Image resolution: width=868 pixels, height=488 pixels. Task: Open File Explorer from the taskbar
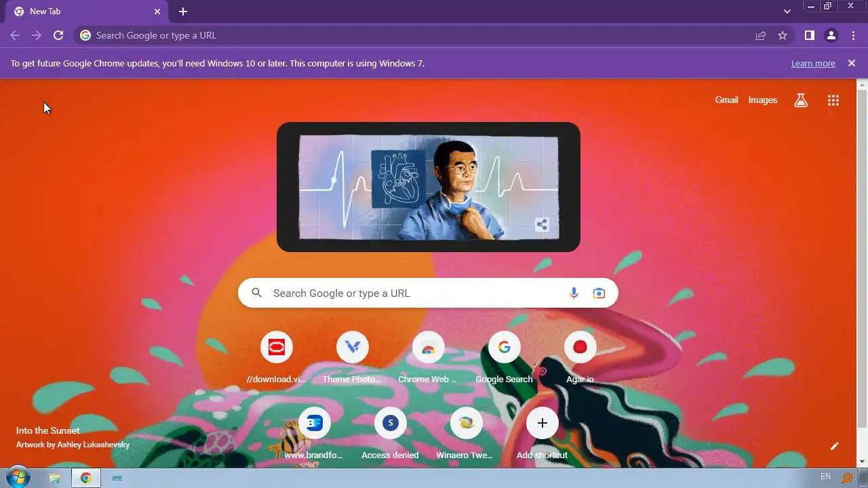pos(55,478)
